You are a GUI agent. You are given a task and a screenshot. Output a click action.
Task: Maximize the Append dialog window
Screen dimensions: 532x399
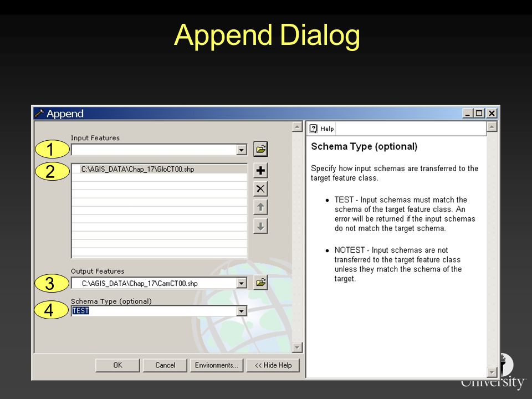click(479, 113)
